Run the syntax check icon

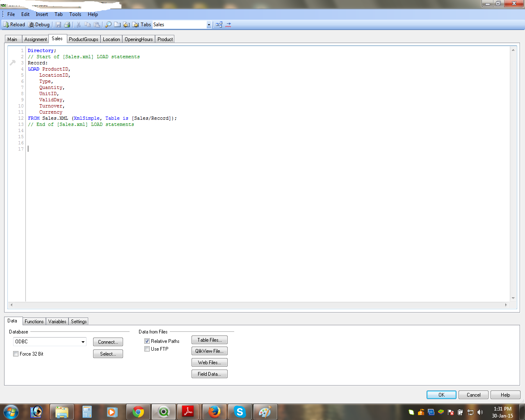coord(228,25)
